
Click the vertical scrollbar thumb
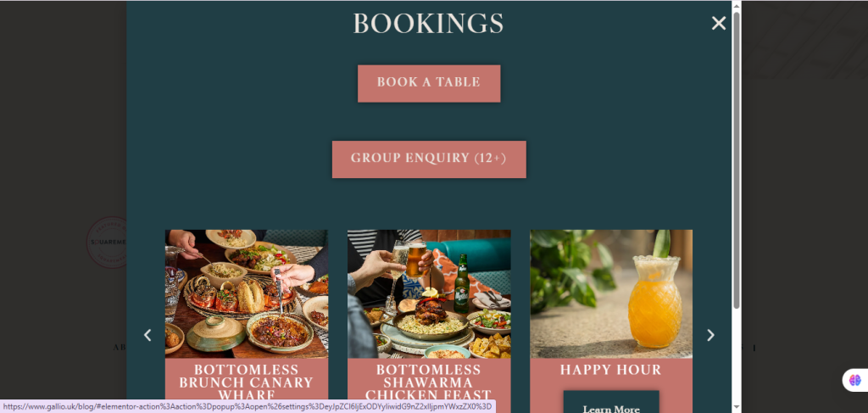click(x=737, y=159)
